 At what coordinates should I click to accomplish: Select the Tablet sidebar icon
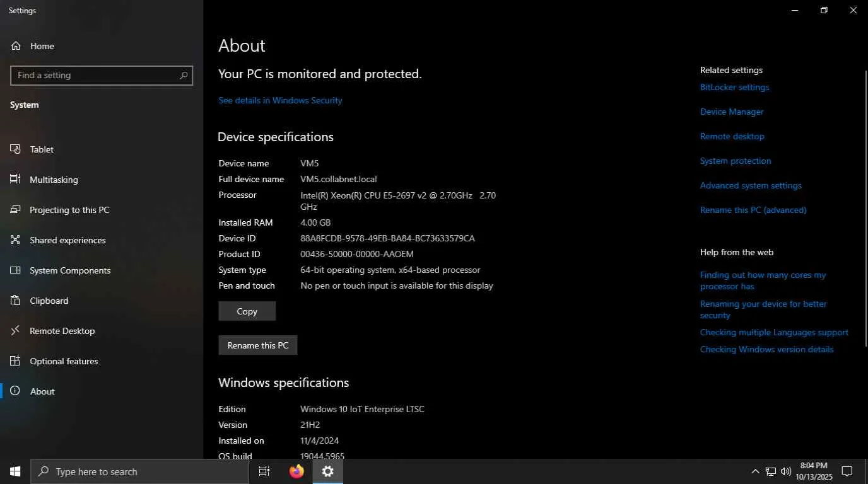(x=16, y=149)
